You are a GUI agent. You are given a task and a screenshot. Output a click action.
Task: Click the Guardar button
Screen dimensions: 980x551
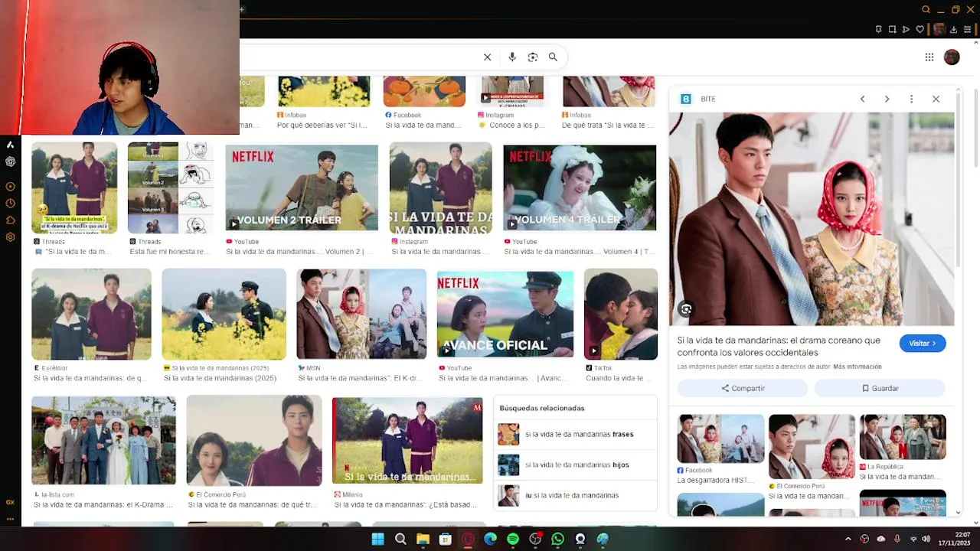pos(880,388)
